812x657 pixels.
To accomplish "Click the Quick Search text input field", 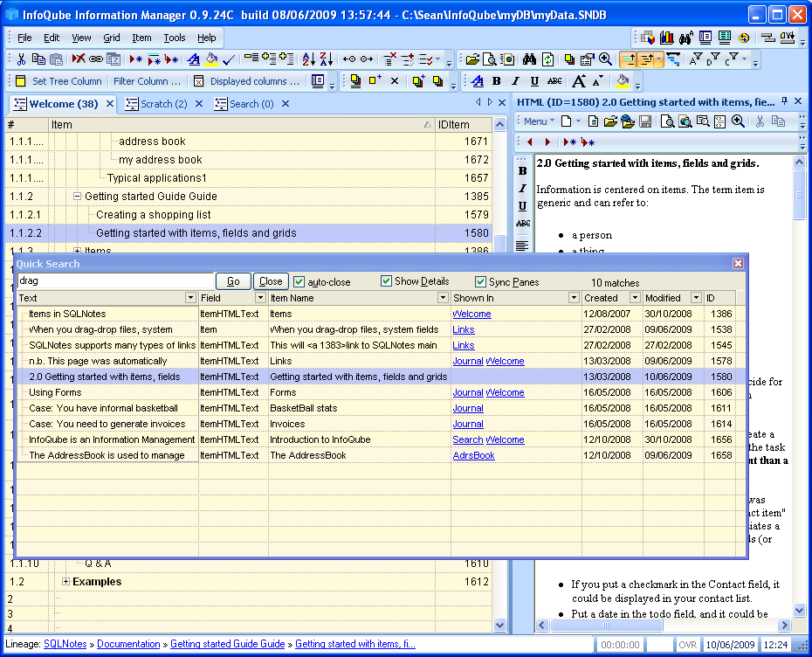I will click(115, 280).
